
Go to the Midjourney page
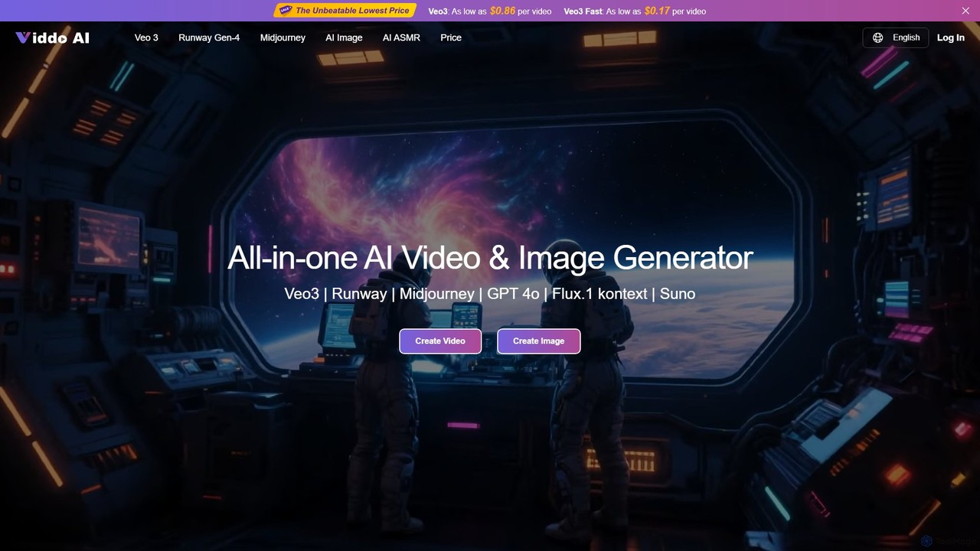pos(283,37)
